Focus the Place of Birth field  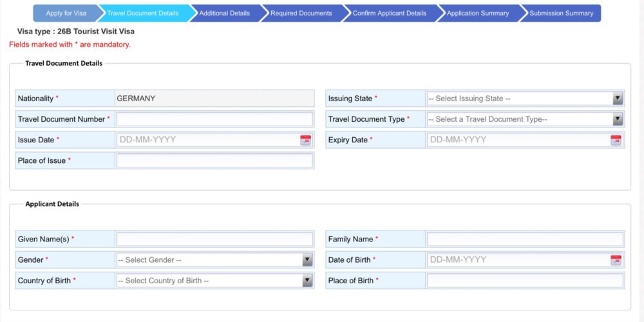pos(525,281)
